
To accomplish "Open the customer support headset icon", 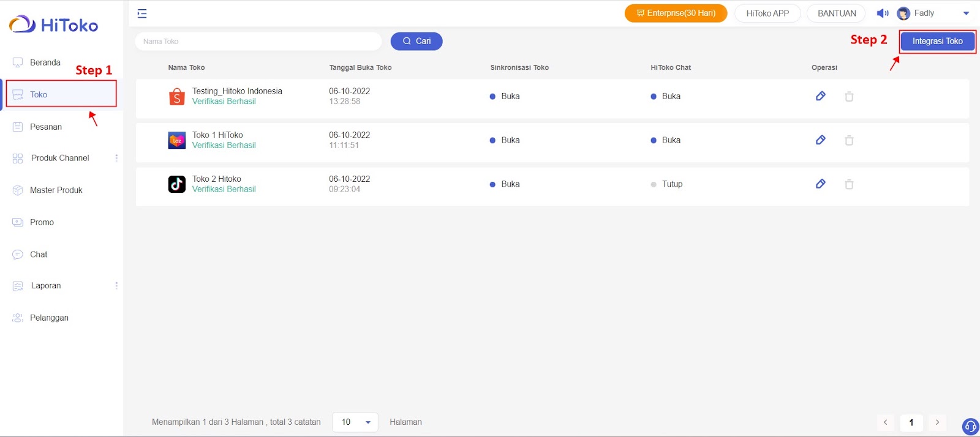I will click(x=970, y=426).
